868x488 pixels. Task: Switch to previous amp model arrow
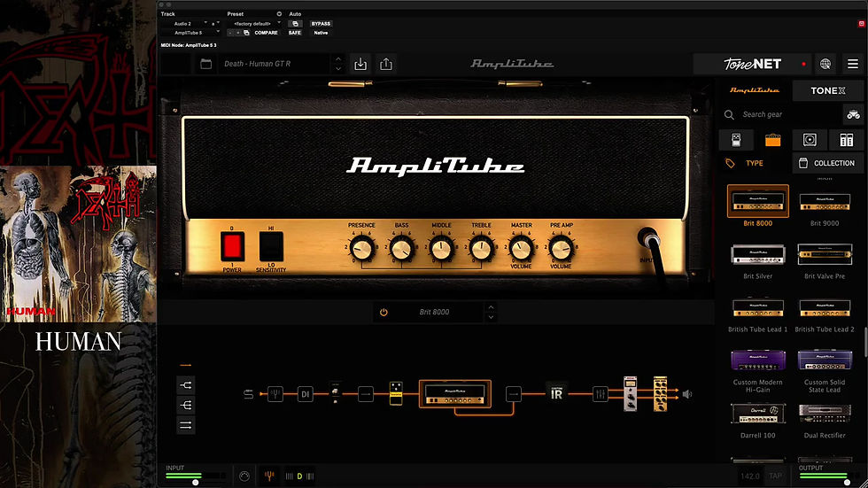point(491,307)
